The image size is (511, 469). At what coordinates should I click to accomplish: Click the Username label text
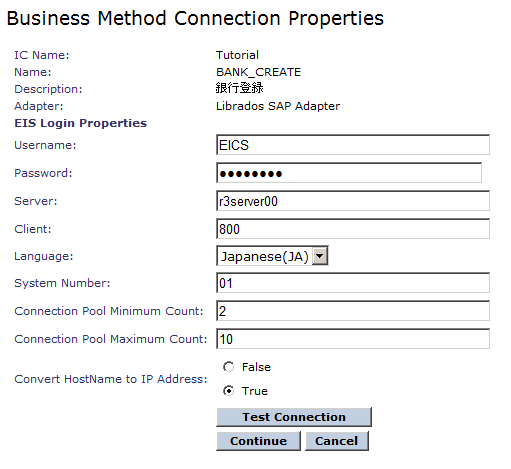click(x=45, y=145)
